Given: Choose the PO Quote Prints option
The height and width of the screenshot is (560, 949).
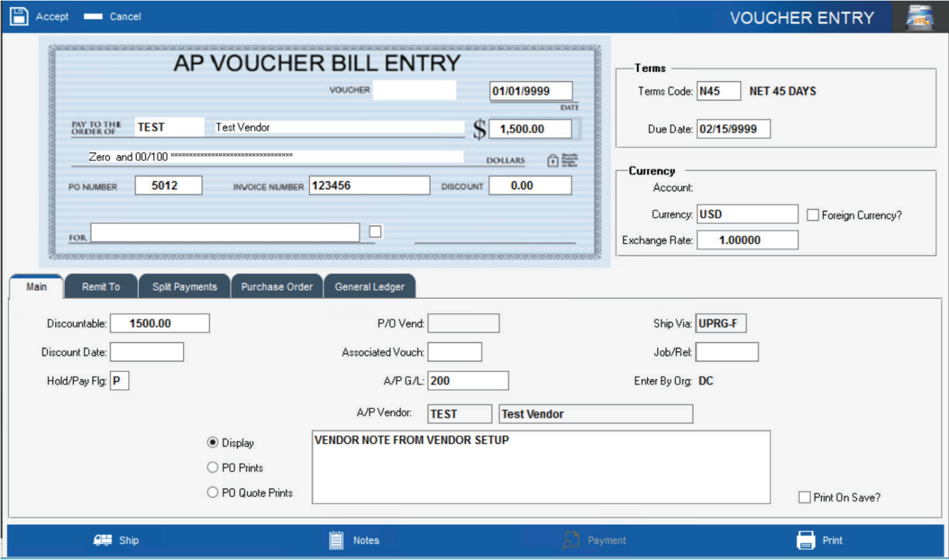Looking at the screenshot, I should (212, 492).
